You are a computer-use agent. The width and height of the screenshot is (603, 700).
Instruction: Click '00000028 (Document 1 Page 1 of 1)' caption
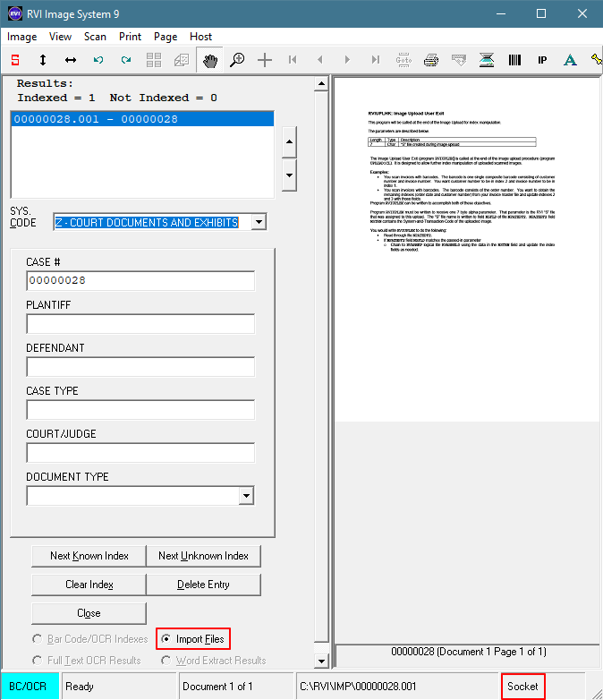[469, 652]
